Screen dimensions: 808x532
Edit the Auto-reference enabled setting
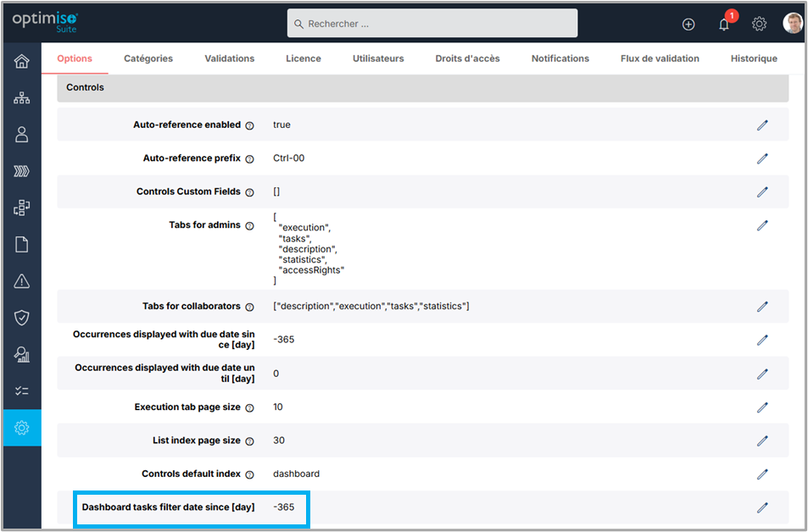point(762,125)
